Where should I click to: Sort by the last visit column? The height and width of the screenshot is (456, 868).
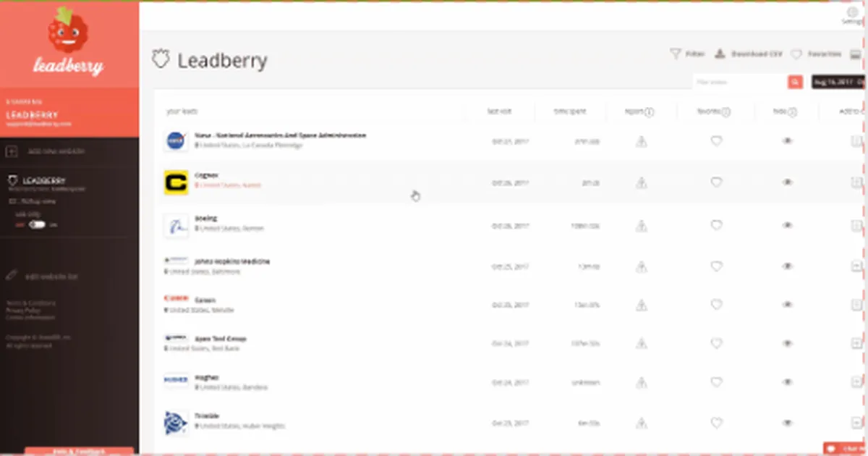[x=499, y=112]
